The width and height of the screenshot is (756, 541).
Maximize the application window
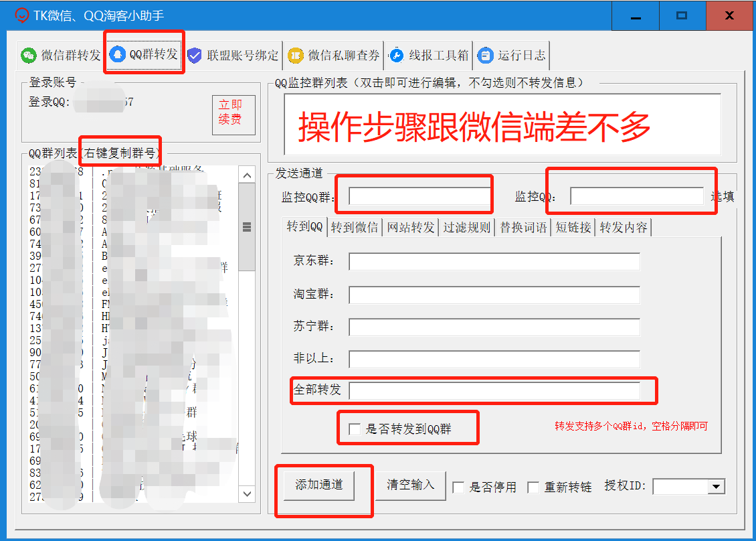point(682,16)
